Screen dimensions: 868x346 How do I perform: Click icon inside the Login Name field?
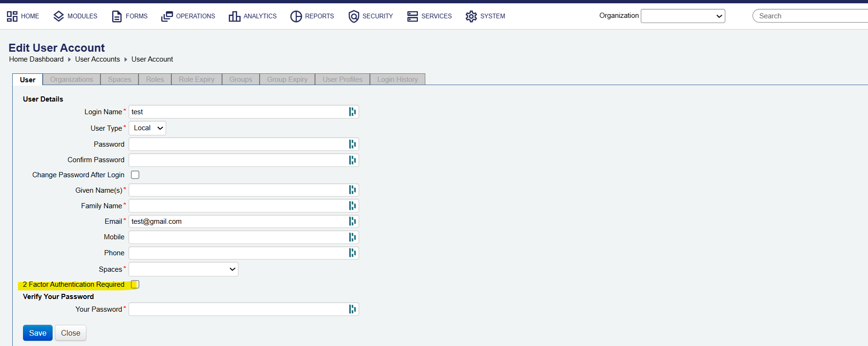click(x=352, y=112)
